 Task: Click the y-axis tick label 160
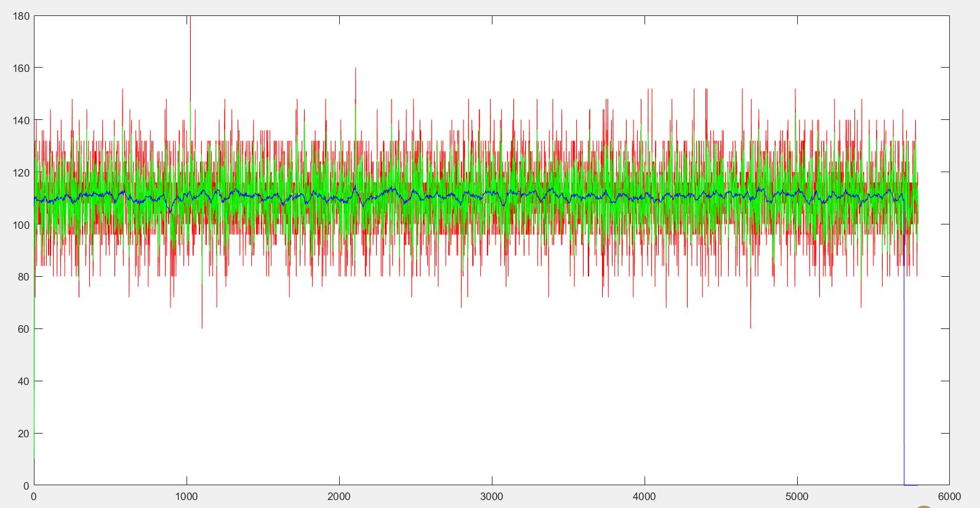click(21, 68)
